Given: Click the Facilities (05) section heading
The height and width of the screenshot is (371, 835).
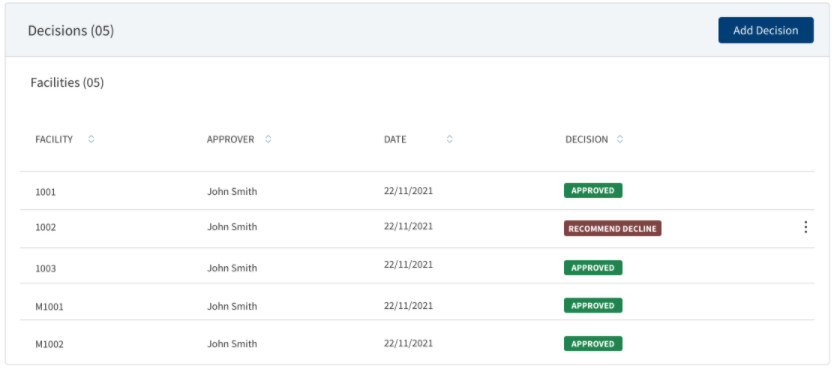Looking at the screenshot, I should click(67, 83).
